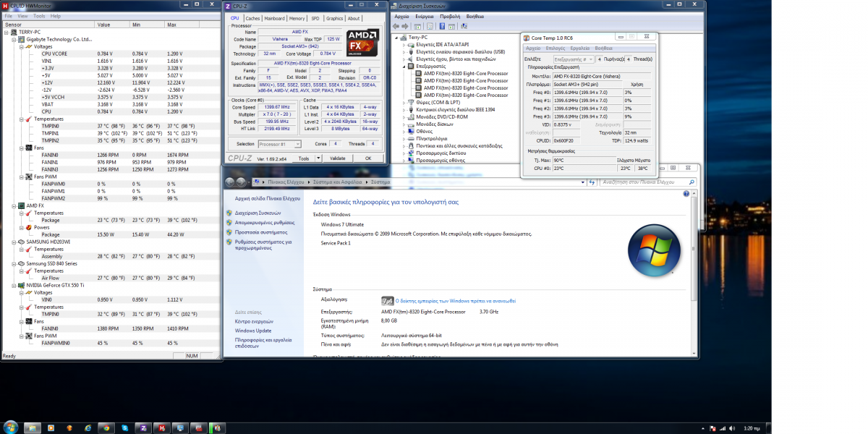Click the help question-mark icon in System window
Screen dimensions: 868x434
pos(686,195)
